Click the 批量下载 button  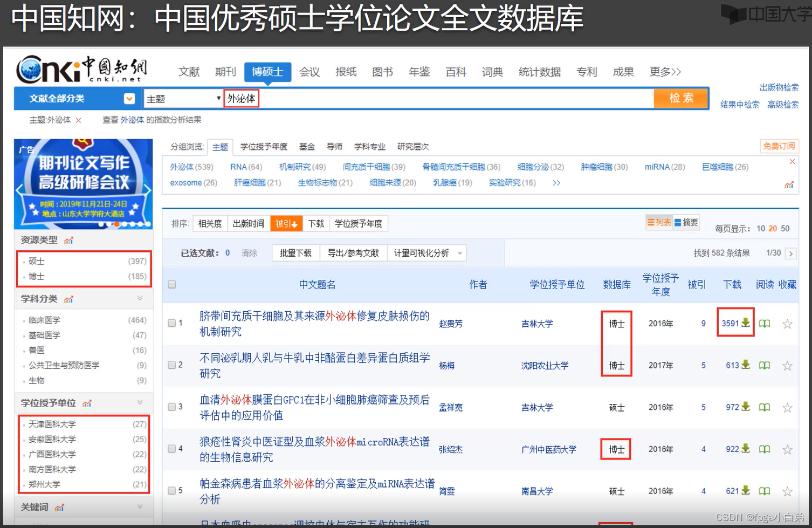click(295, 253)
